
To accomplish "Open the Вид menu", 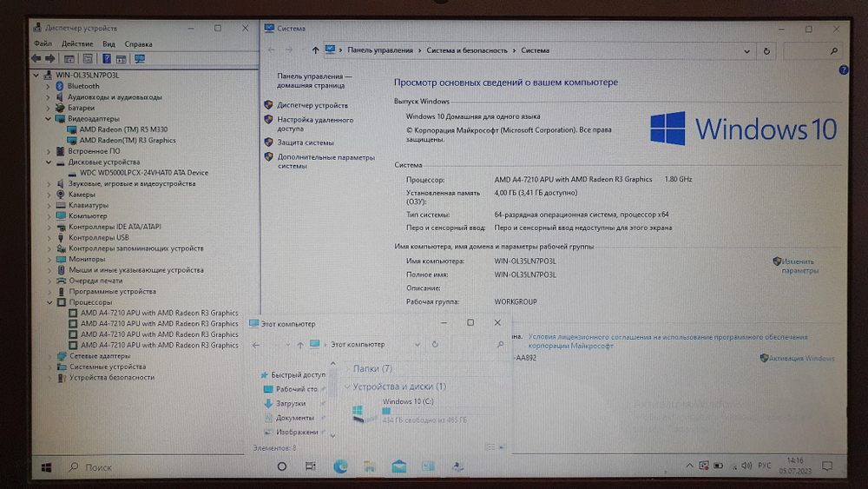I will (109, 43).
